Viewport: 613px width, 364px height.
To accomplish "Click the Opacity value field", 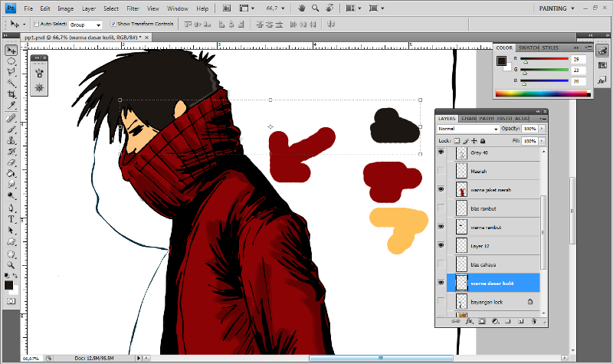I will click(x=529, y=129).
